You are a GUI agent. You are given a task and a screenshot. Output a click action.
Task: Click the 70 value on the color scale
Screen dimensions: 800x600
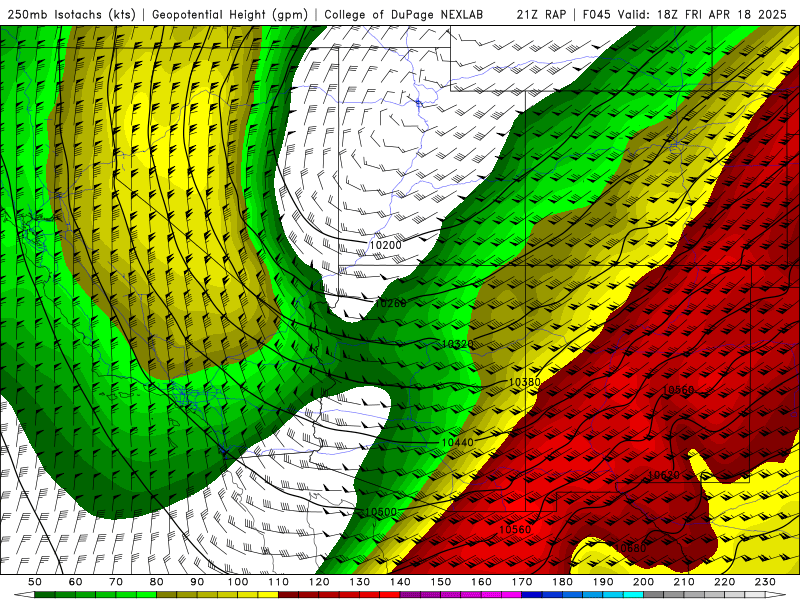(x=116, y=582)
